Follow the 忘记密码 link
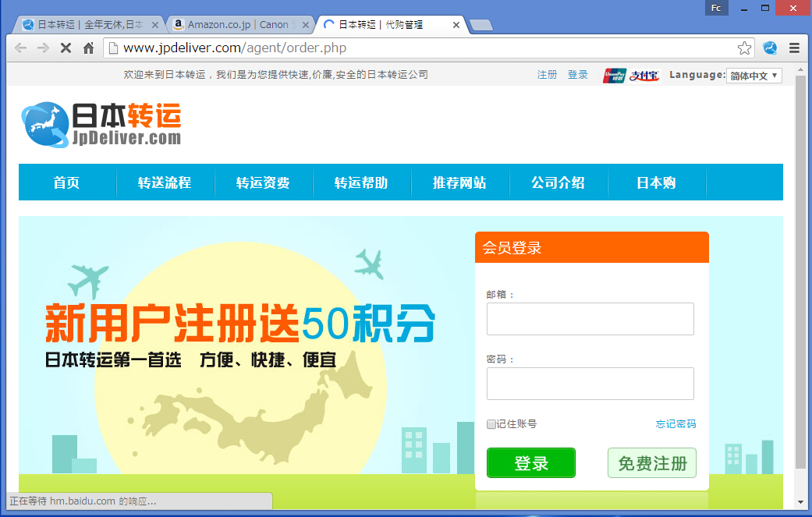The width and height of the screenshot is (812, 517). [675, 424]
